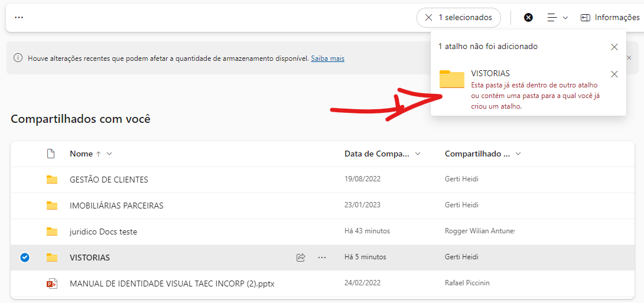Sort by 'Data de Compa...' column header
This screenshot has width=644, height=303.
377,154
